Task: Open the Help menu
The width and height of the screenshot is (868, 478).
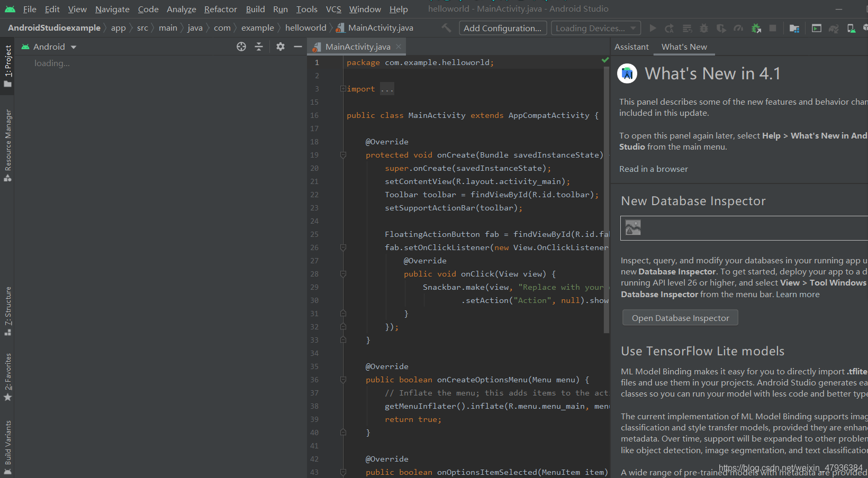Action: (x=399, y=9)
